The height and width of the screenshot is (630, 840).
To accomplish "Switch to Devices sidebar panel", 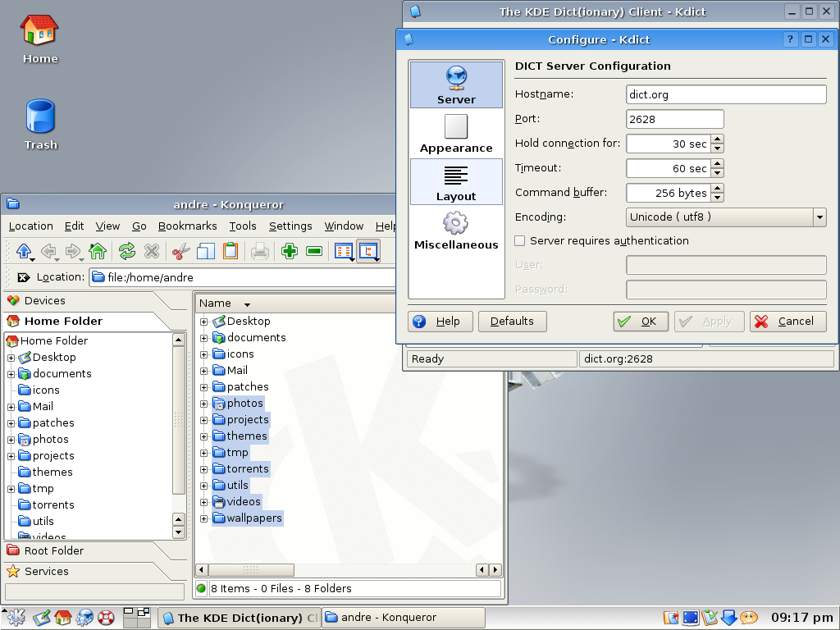I will pos(85,300).
